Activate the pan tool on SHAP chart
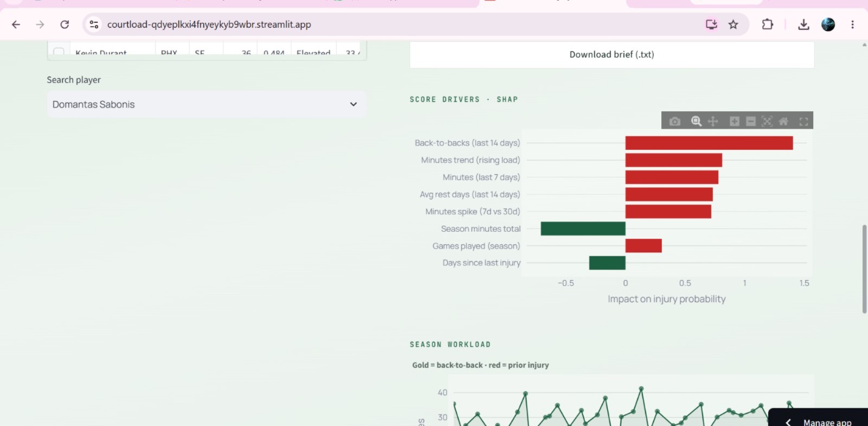This screenshot has height=426, width=868. pos(713,121)
